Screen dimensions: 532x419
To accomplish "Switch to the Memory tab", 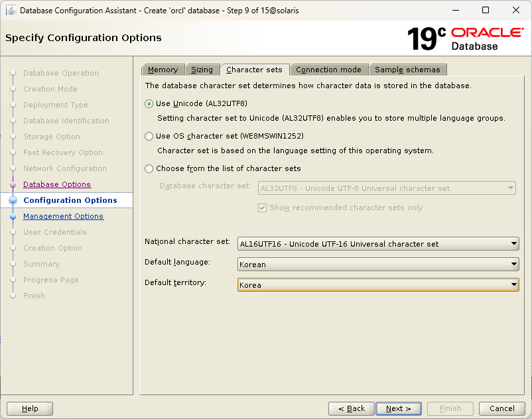I will [x=163, y=70].
